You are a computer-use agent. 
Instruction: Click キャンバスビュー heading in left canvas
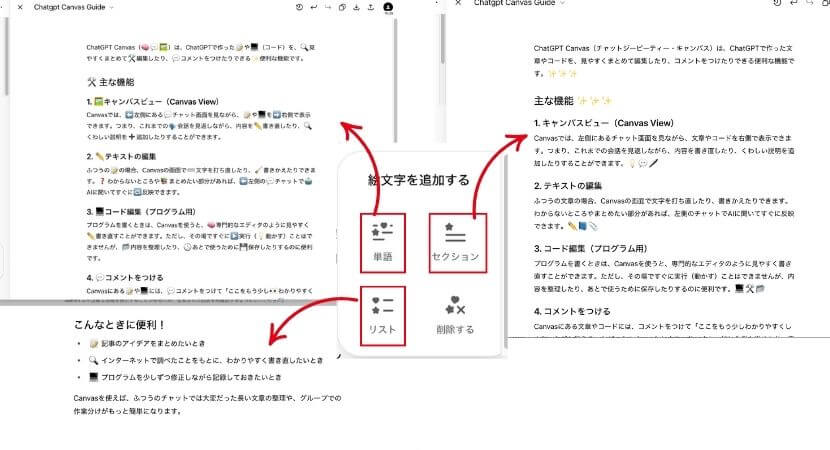[x=152, y=102]
